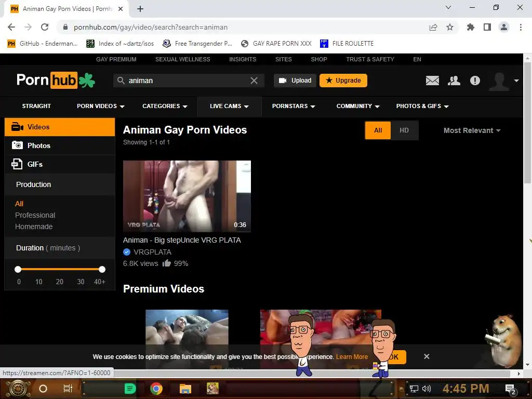Open the messages envelope icon
Viewport: 532px width, 399px height.
(432, 81)
